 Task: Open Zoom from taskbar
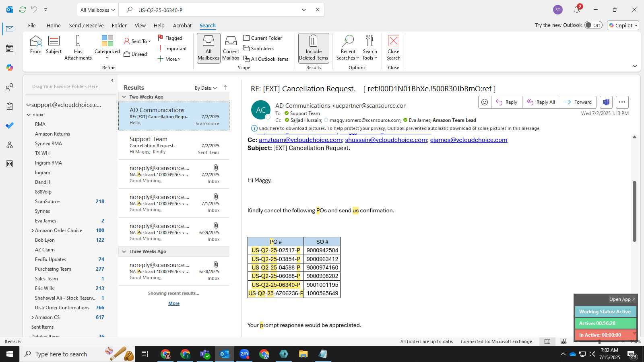244,354
